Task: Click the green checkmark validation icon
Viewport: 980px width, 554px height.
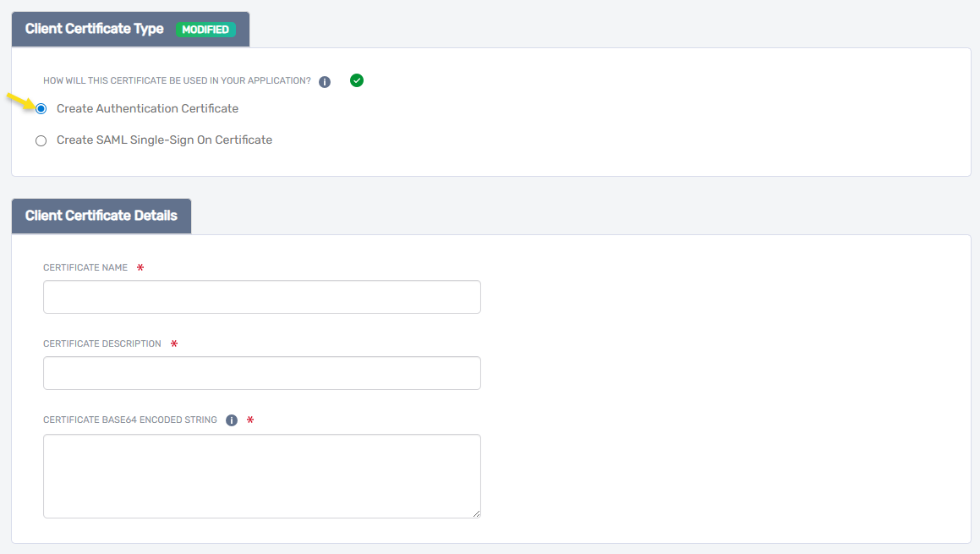Action: [x=356, y=80]
